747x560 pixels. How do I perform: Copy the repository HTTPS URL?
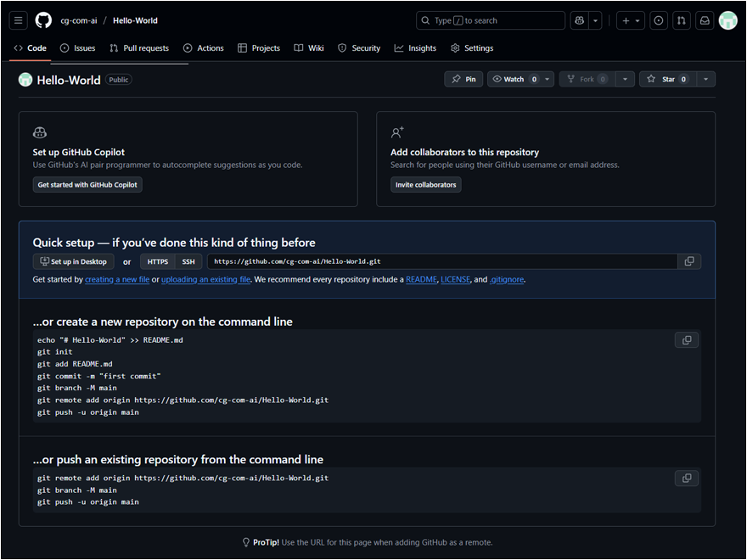(x=689, y=261)
